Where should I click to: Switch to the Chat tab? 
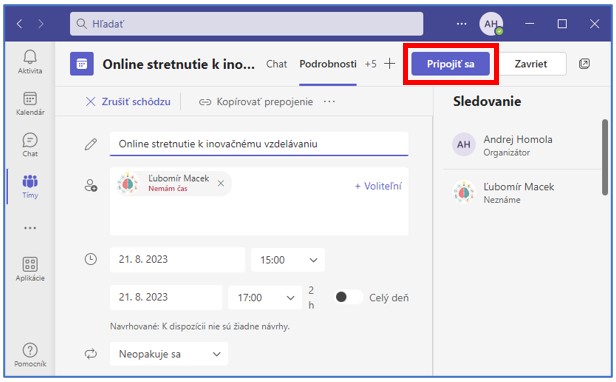277,64
